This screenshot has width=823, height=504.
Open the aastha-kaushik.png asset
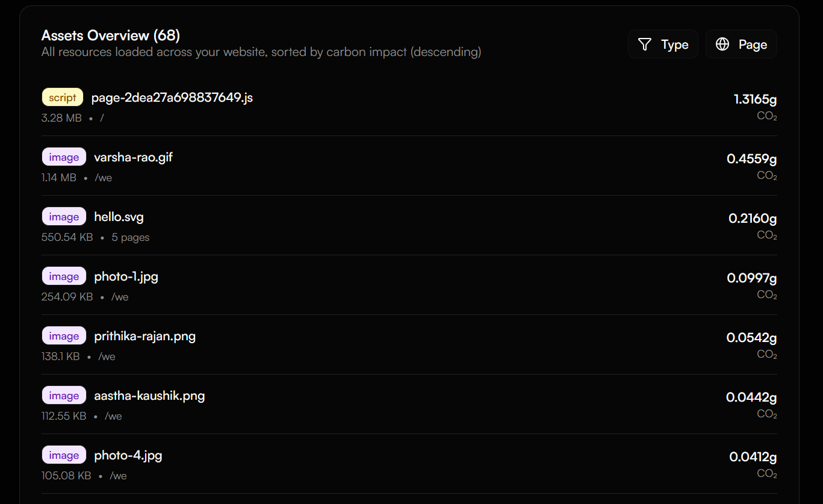[149, 396]
